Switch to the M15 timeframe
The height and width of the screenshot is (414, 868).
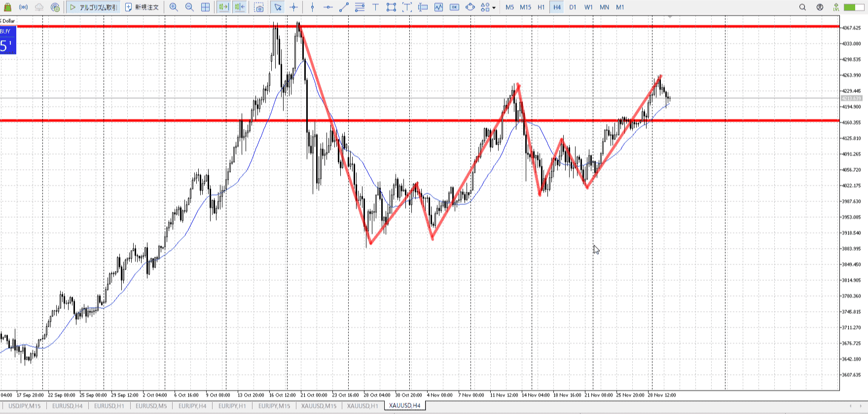(x=526, y=7)
